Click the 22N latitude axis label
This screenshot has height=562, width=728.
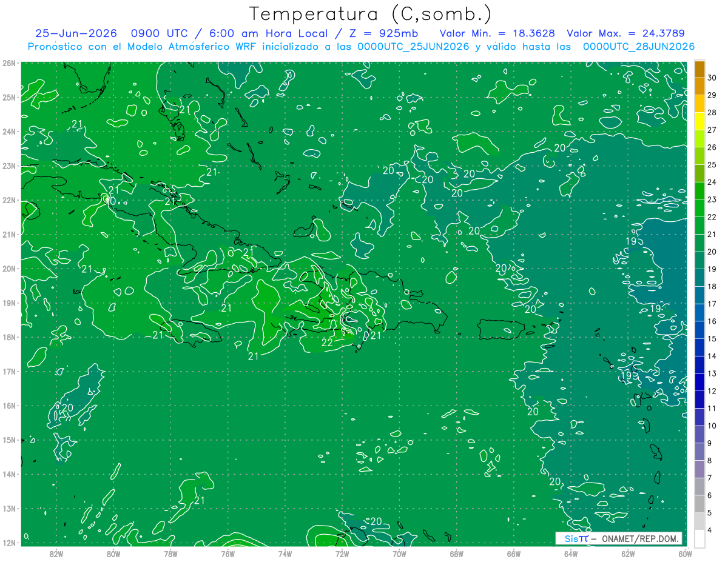[x=8, y=200]
